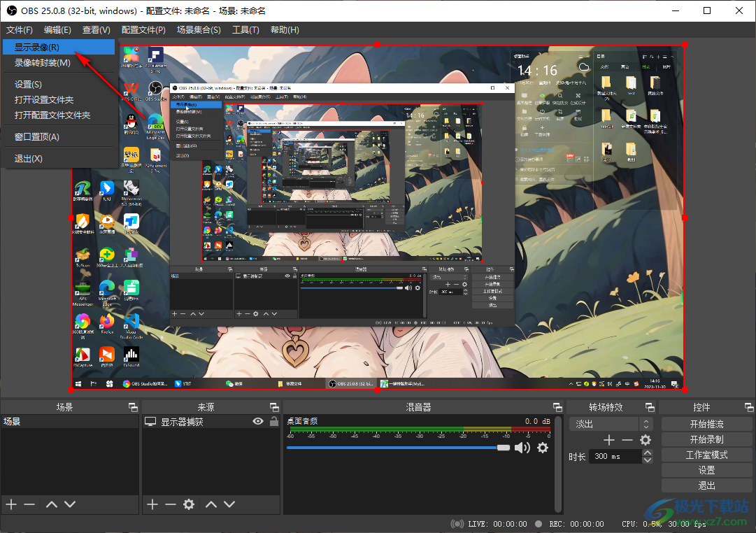Add a transition with the plus icon

pyautogui.click(x=609, y=440)
